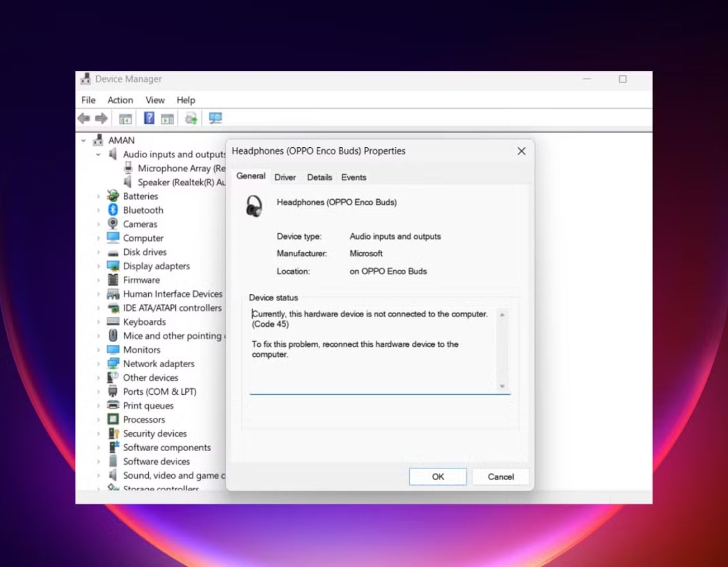Click the Forward arrow in the toolbar
Image resolution: width=728 pixels, height=567 pixels.
click(101, 119)
